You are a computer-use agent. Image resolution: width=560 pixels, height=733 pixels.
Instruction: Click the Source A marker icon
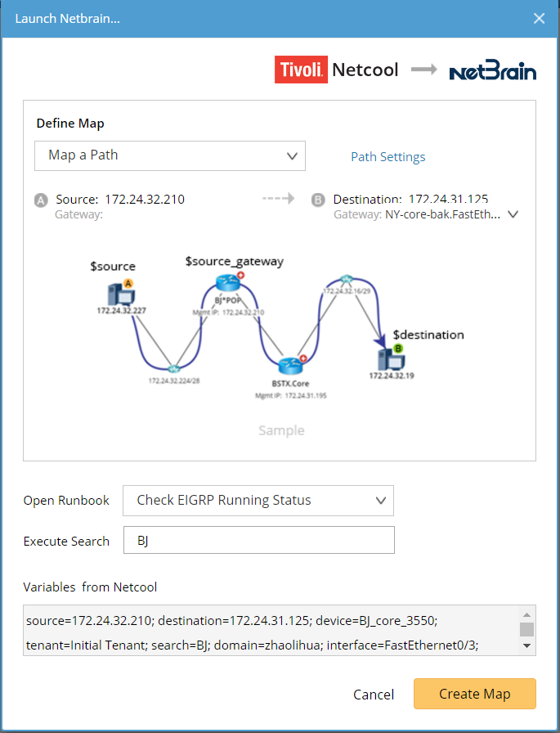pos(41,200)
